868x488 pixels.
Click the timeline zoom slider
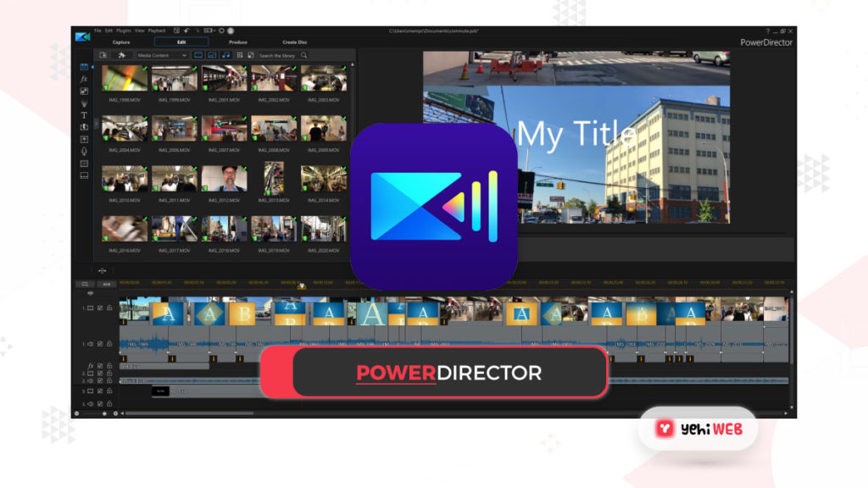point(105,413)
